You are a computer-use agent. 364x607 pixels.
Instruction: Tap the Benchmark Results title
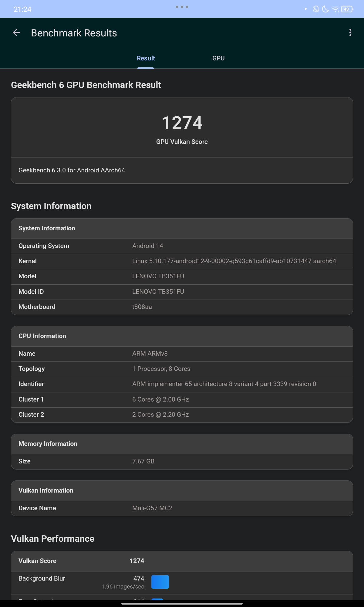coord(74,33)
